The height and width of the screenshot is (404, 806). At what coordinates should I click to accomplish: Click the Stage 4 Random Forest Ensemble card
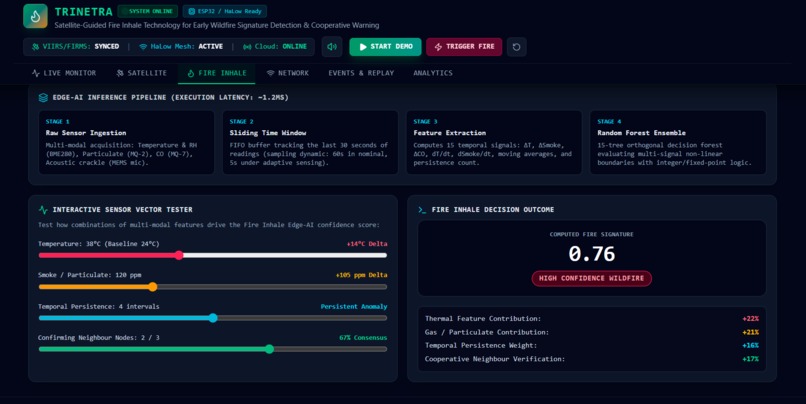[x=678, y=142]
